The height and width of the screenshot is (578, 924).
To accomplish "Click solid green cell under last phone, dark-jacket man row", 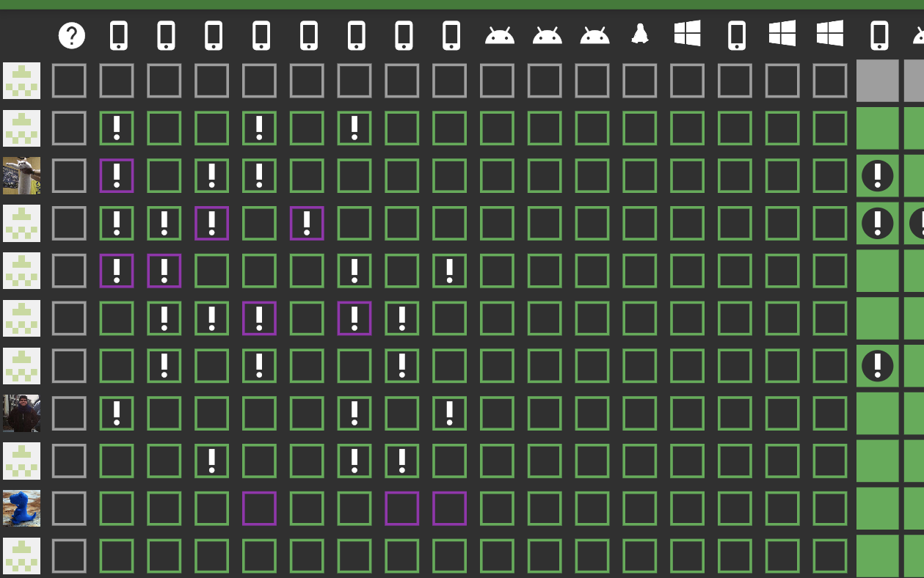I will 878,413.
